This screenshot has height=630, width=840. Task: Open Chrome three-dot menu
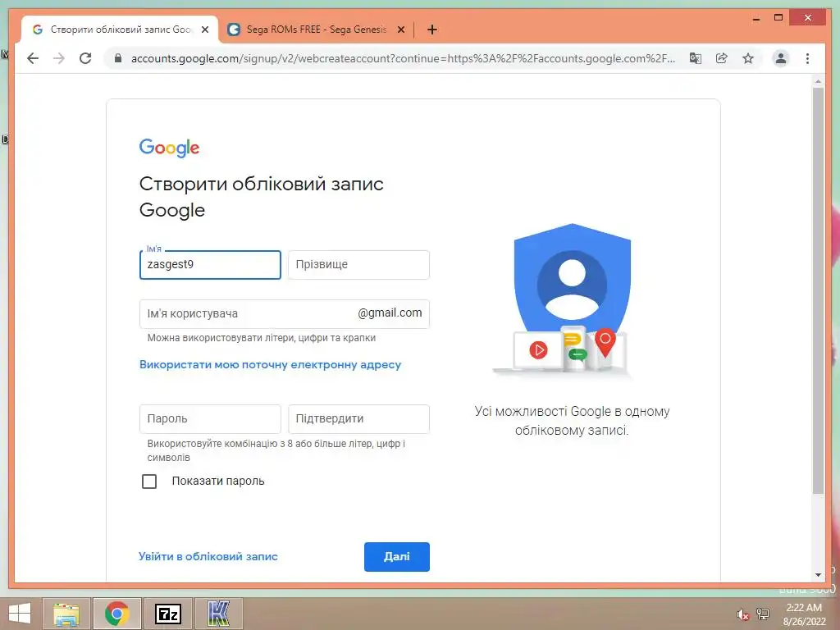click(x=807, y=58)
